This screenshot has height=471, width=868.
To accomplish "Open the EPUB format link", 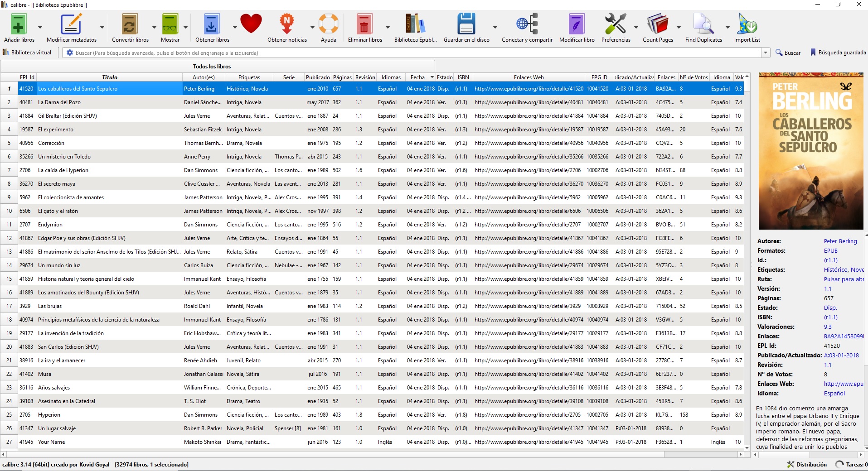I will point(831,251).
